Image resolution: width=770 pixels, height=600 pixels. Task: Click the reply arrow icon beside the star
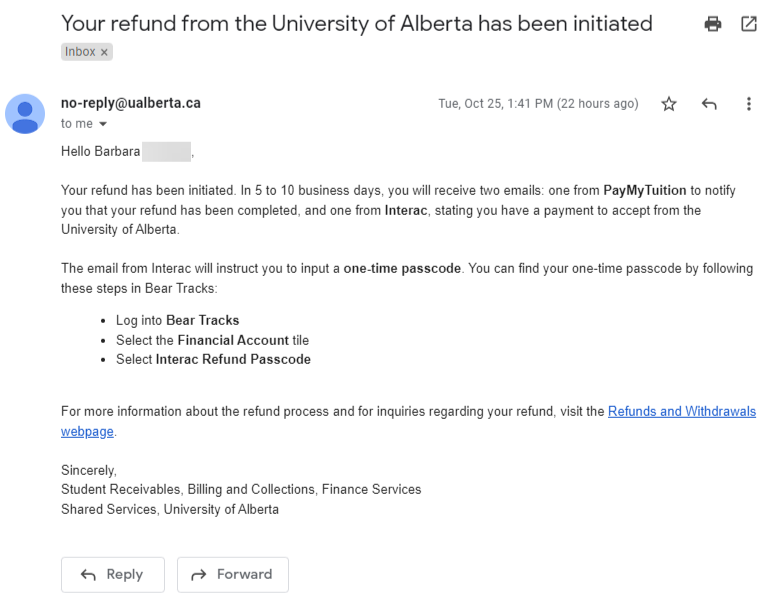tap(709, 104)
